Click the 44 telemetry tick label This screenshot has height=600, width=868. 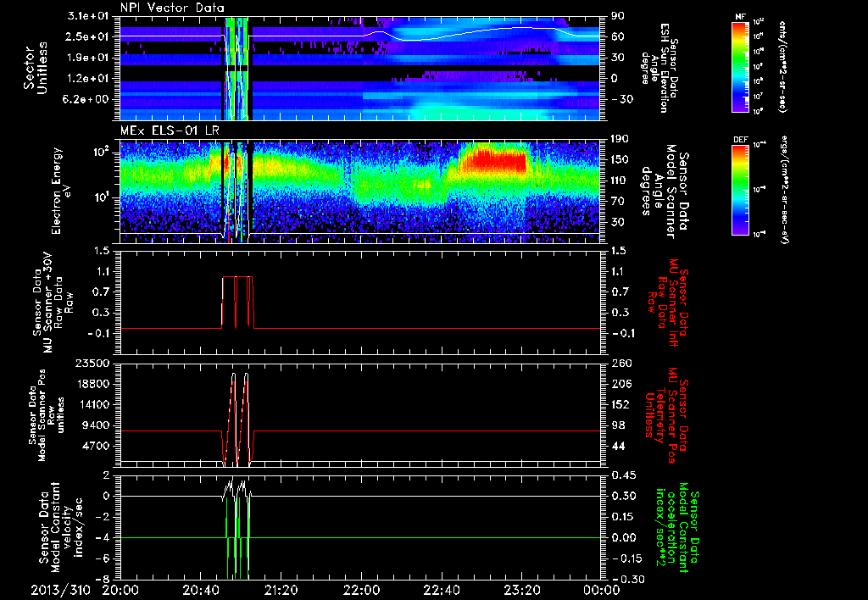pyautogui.click(x=618, y=446)
